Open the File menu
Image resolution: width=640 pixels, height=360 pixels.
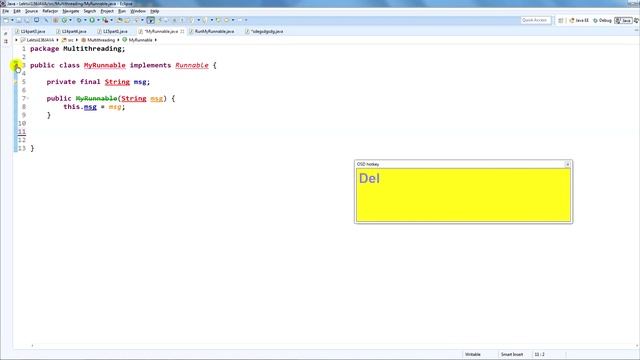[6, 11]
